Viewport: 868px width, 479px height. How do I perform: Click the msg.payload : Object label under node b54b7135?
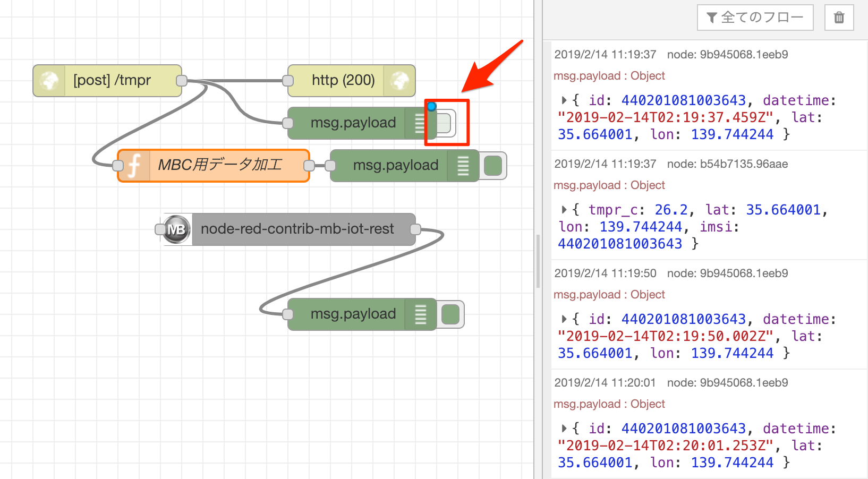609,185
